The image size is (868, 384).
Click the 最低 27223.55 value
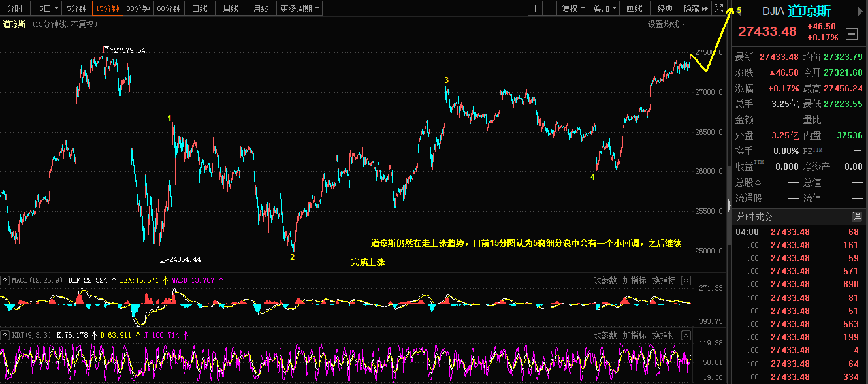843,104
